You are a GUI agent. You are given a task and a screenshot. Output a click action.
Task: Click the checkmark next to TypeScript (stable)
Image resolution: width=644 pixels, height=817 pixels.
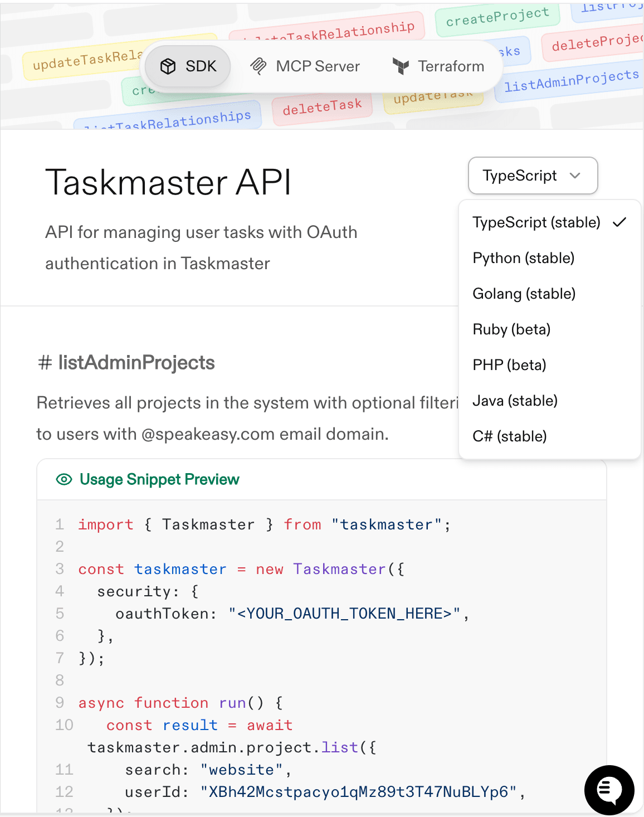pos(620,222)
